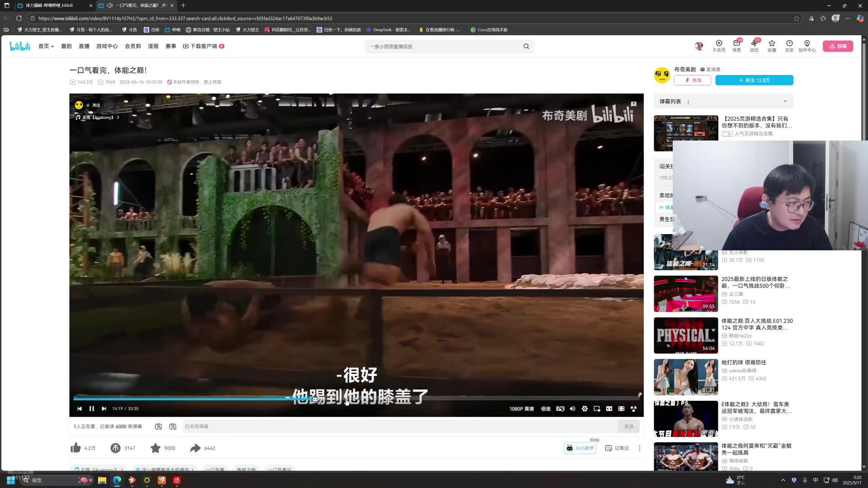
Task: Open the 赛事 menu item
Action: pos(171,46)
